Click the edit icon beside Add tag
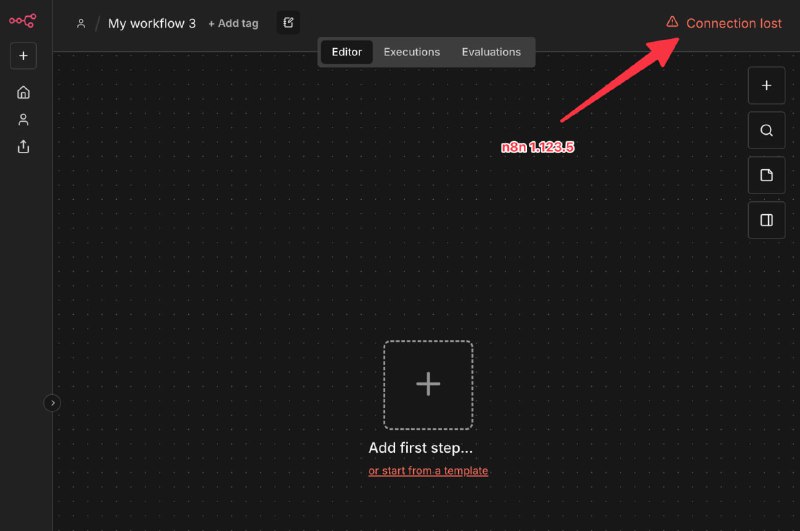 pos(288,23)
